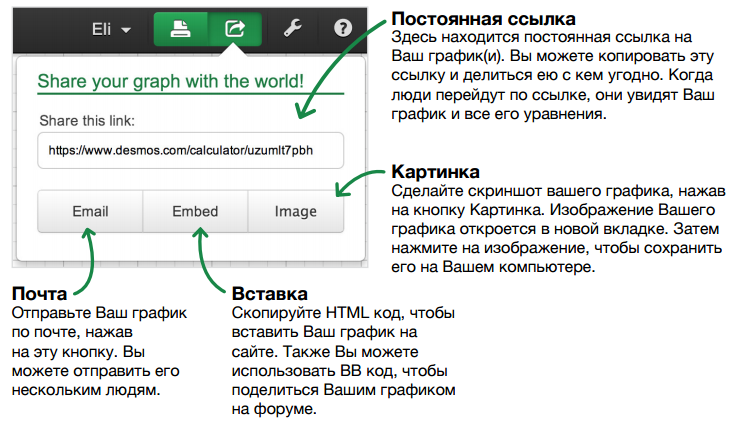Click the 'Вставка' heading
The height and width of the screenshot is (425, 730).
coord(270,294)
